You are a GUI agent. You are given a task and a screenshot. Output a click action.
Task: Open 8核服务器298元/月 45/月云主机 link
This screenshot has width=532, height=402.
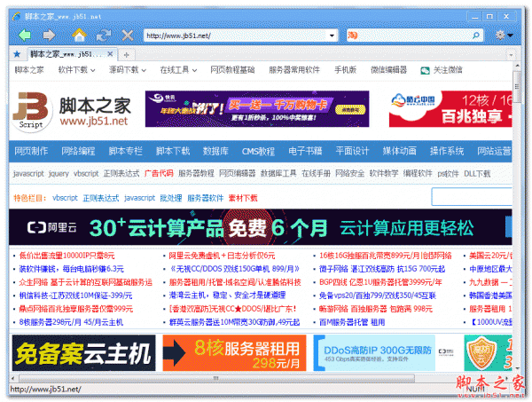(x=71, y=322)
